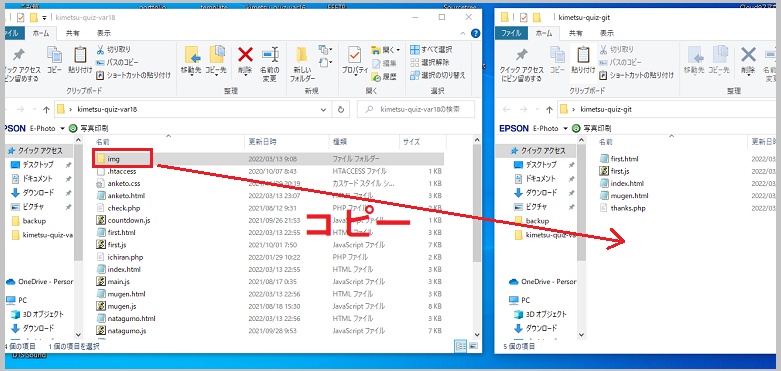Open OneDrive in kimetsu-quiz-var18 sidebar
Image resolution: width=781 pixels, height=371 pixels.
point(40,281)
